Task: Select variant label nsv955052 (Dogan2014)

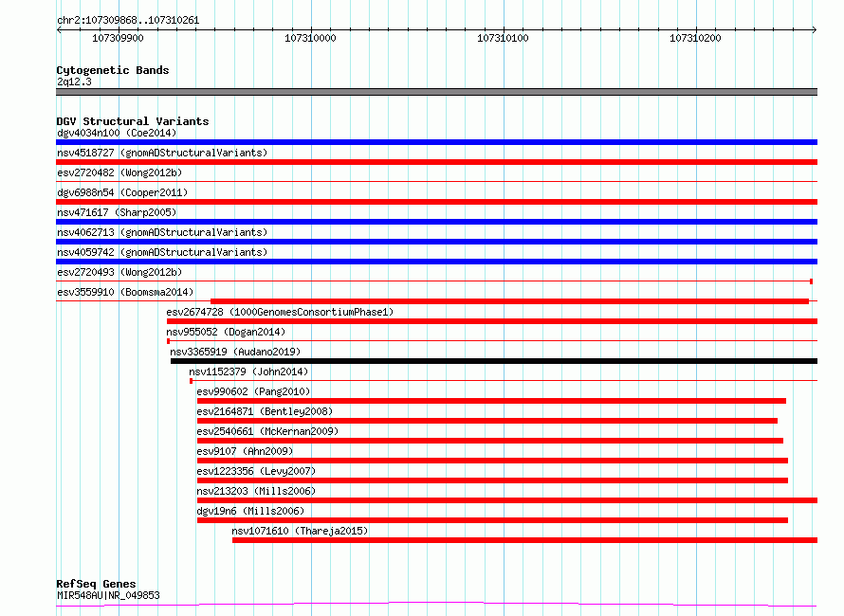Action: tap(226, 332)
